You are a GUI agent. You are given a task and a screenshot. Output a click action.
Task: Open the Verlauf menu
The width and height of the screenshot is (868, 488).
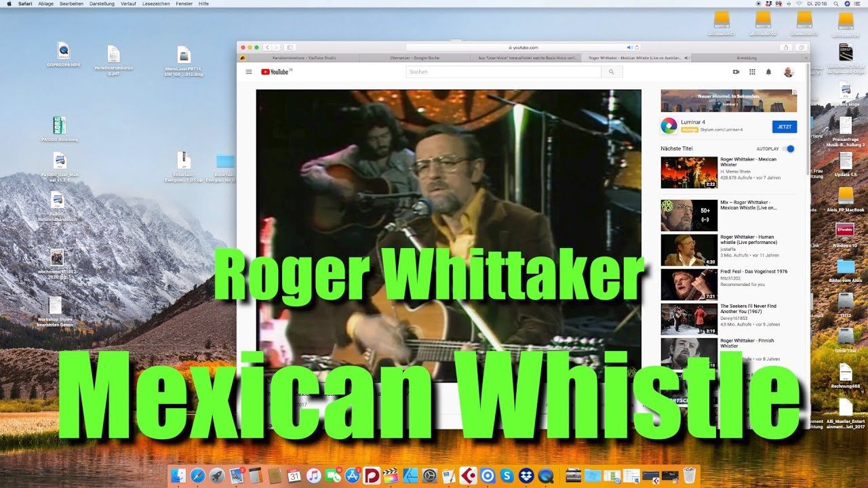pyautogui.click(x=128, y=3)
